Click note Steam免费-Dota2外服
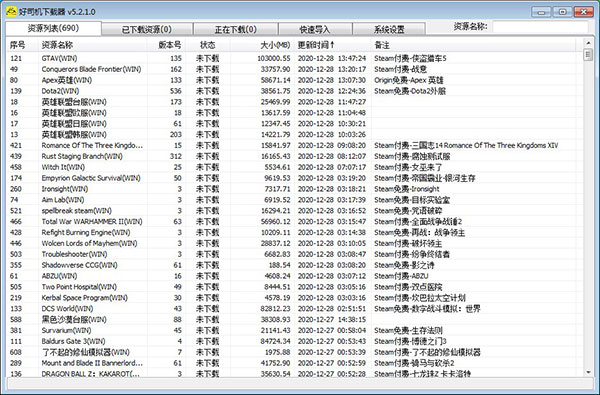Image resolution: width=600 pixels, height=395 pixels. [x=410, y=91]
